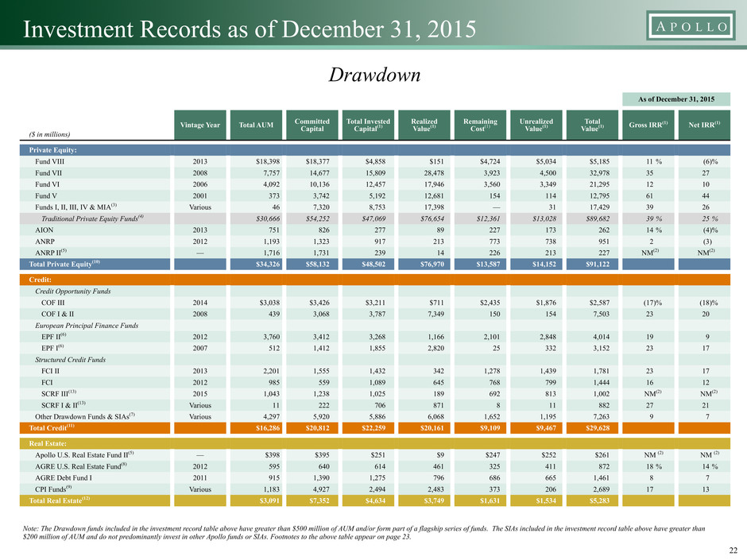Click Fund V gross IRR value 61
Screen dimensions: 747x560
point(649,195)
